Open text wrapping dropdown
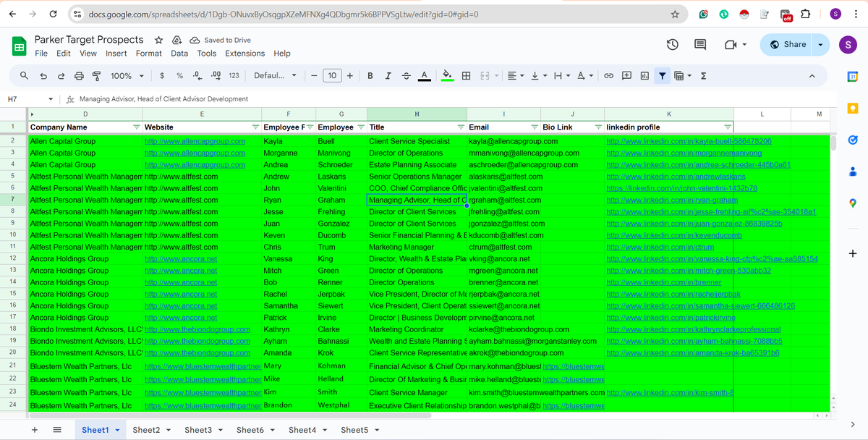 [561, 75]
